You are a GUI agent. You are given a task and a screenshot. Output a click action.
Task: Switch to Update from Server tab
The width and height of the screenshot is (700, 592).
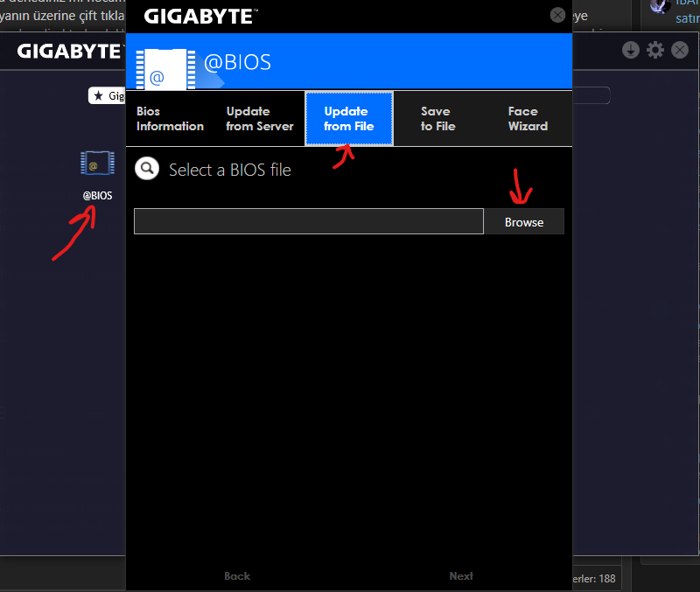(260, 119)
